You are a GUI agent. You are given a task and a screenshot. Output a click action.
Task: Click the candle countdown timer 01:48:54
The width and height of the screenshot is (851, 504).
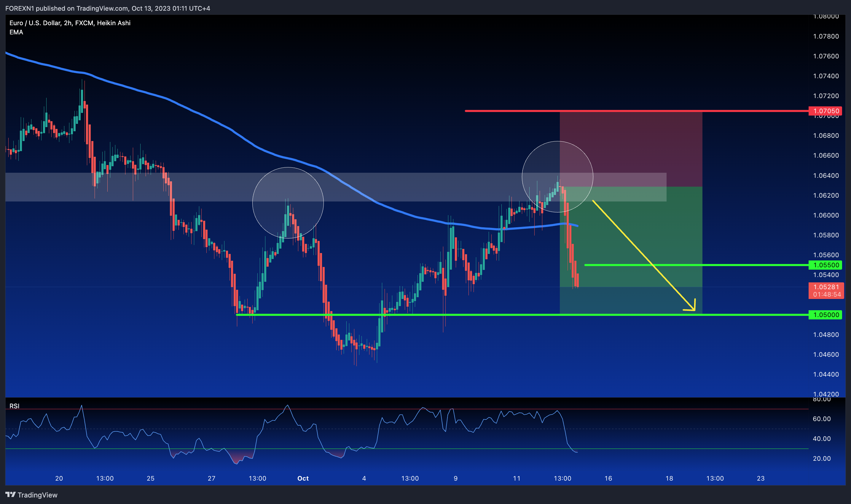pos(826,295)
